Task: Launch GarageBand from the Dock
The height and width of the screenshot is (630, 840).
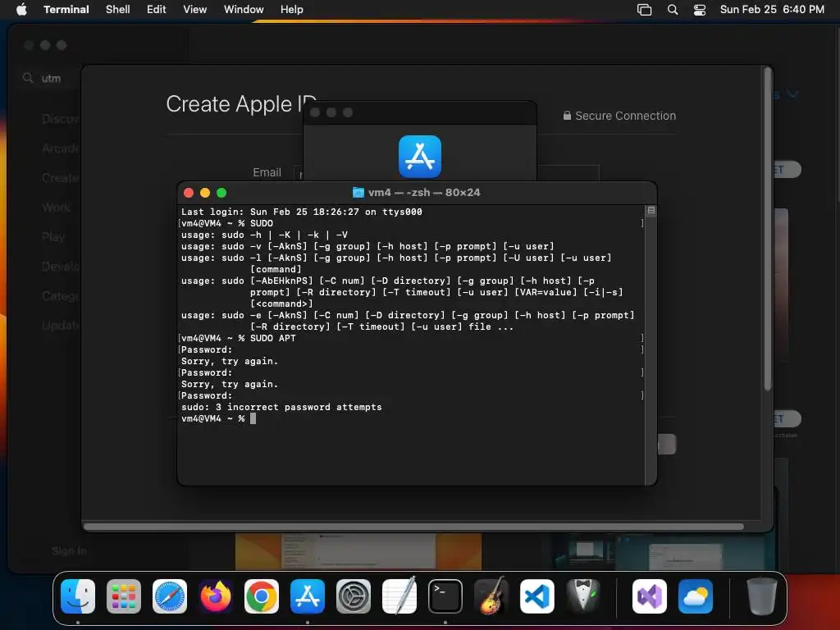Action: click(x=491, y=596)
